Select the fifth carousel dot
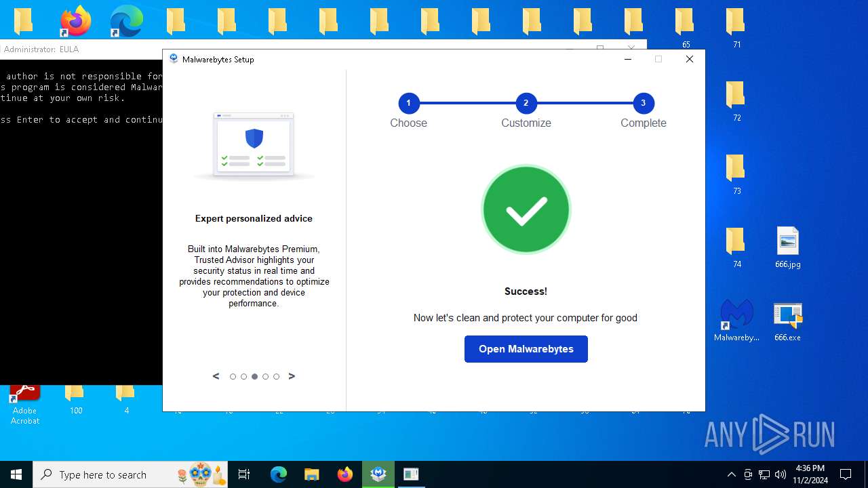 tap(276, 377)
